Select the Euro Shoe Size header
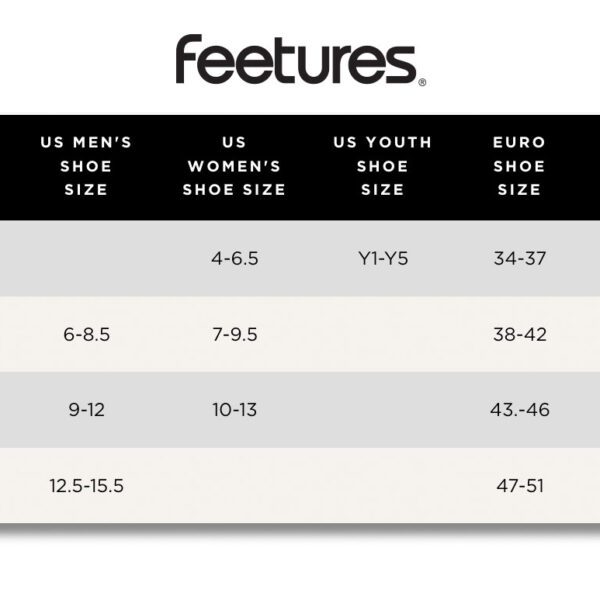The height and width of the screenshot is (600, 600). pyautogui.click(x=519, y=166)
